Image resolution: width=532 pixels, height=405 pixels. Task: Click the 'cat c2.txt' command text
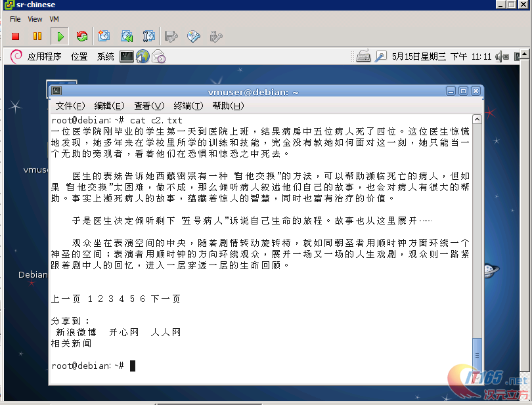tap(156, 120)
